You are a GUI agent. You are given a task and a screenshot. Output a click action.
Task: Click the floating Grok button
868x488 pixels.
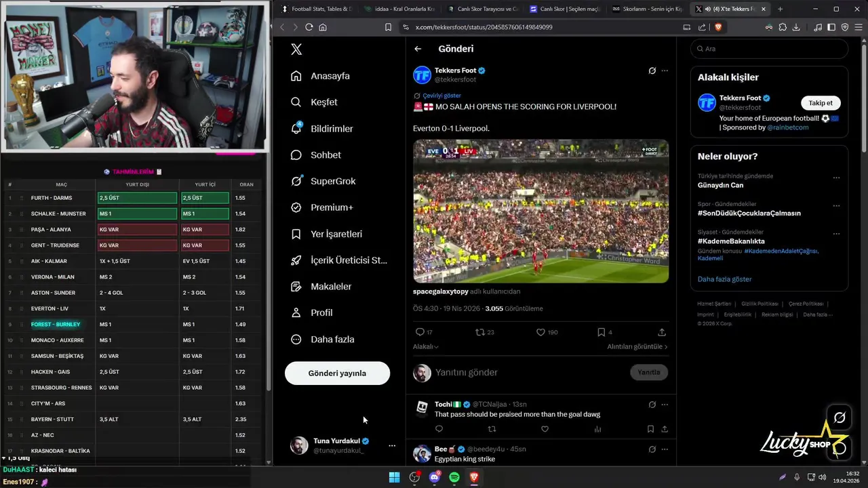[x=840, y=418]
